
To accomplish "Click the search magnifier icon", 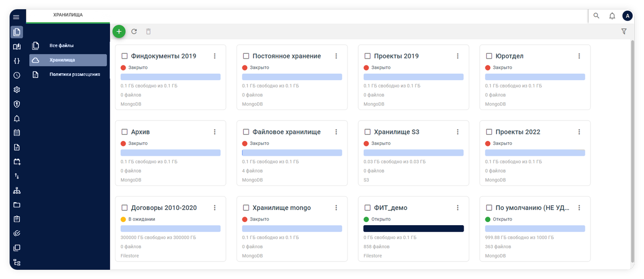I will (x=596, y=16).
